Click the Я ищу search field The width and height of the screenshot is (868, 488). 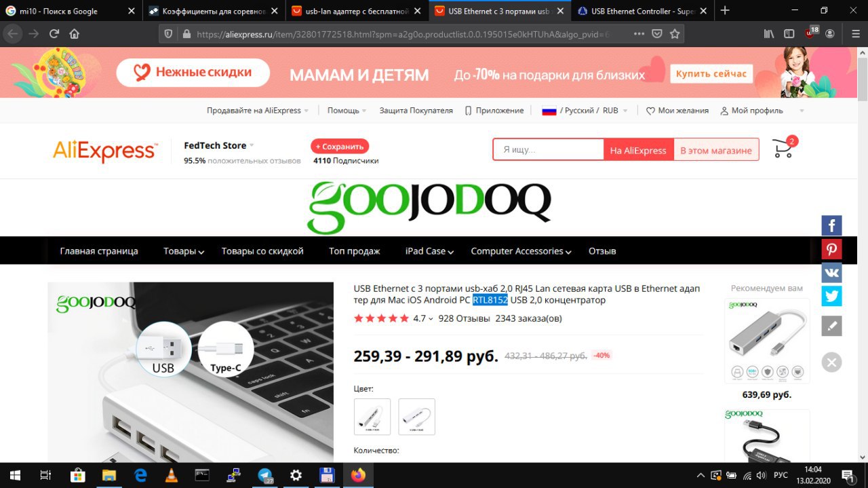click(549, 150)
